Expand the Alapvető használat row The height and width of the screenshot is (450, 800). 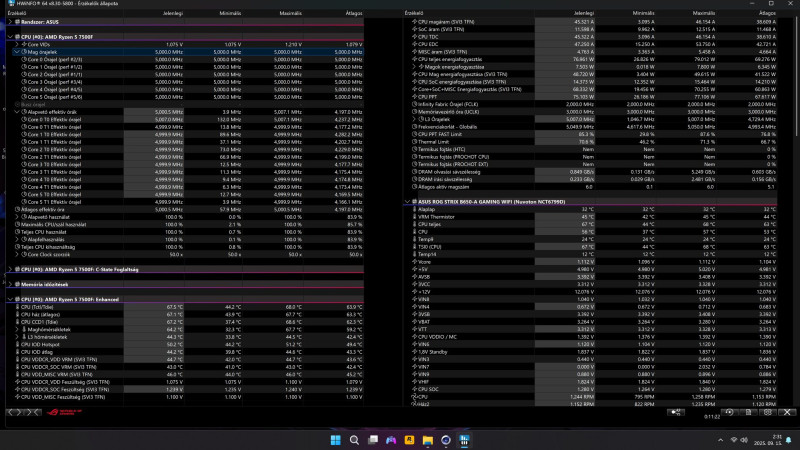point(17,217)
